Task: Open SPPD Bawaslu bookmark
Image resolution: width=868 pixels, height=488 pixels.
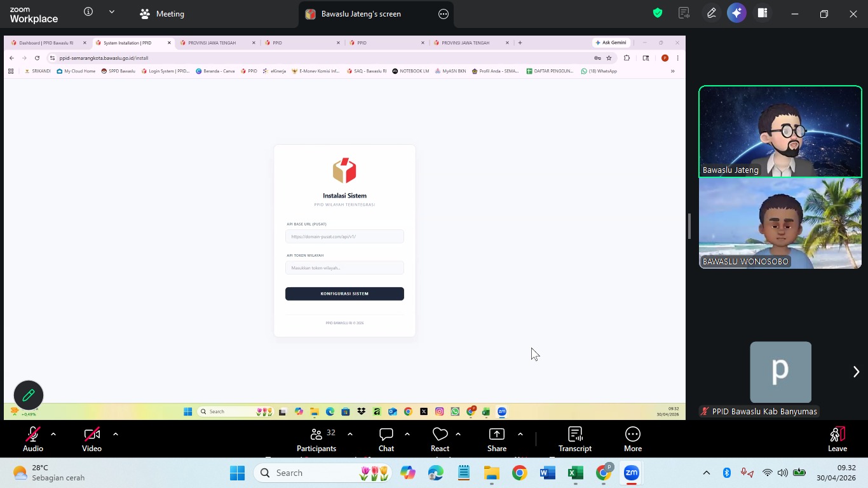Action: [x=118, y=71]
